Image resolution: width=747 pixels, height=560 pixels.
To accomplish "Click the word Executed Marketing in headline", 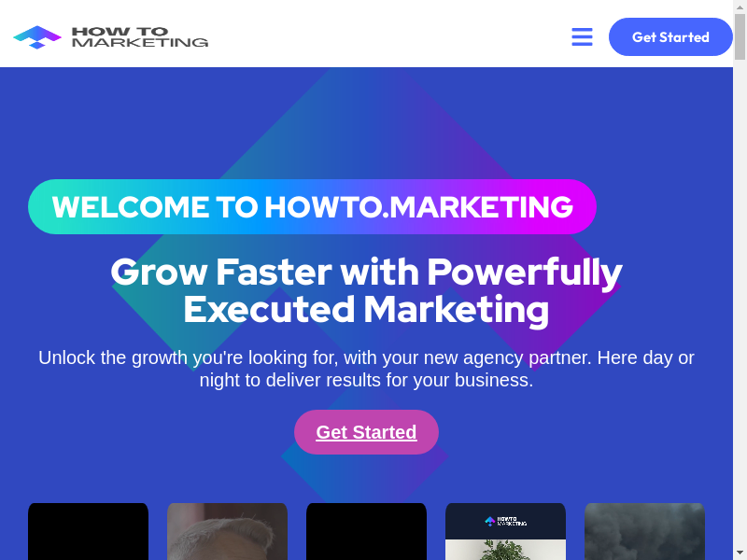I will point(366,310).
